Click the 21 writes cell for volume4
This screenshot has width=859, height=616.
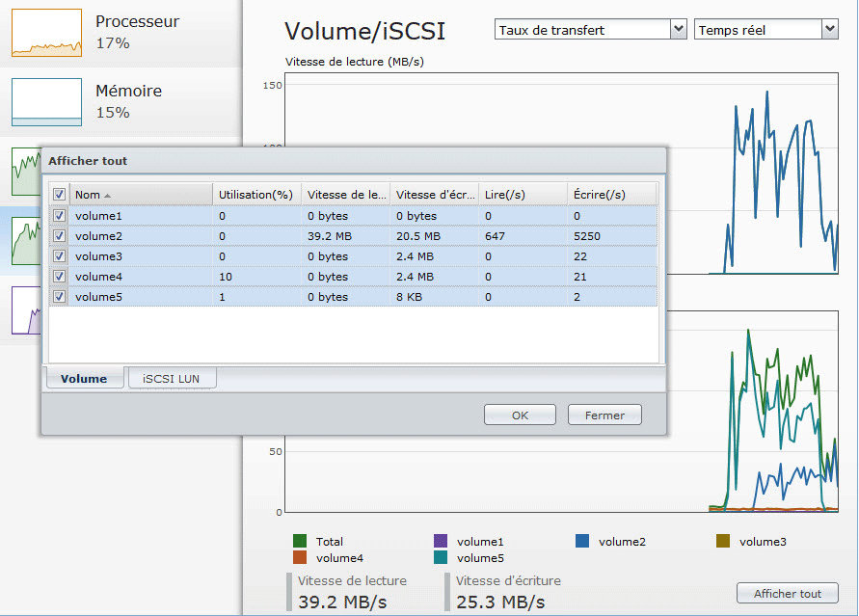tap(580, 277)
